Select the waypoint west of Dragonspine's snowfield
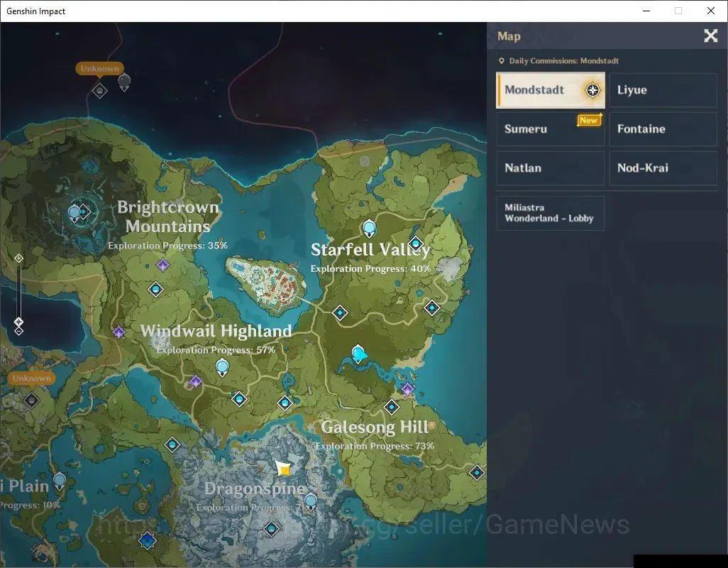 tap(172, 444)
